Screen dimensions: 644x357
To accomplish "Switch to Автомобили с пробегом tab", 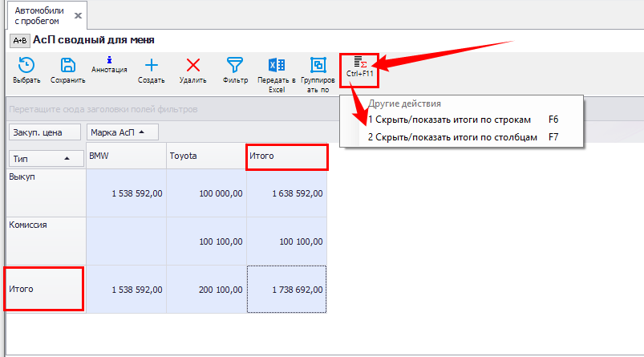I will 38,15.
